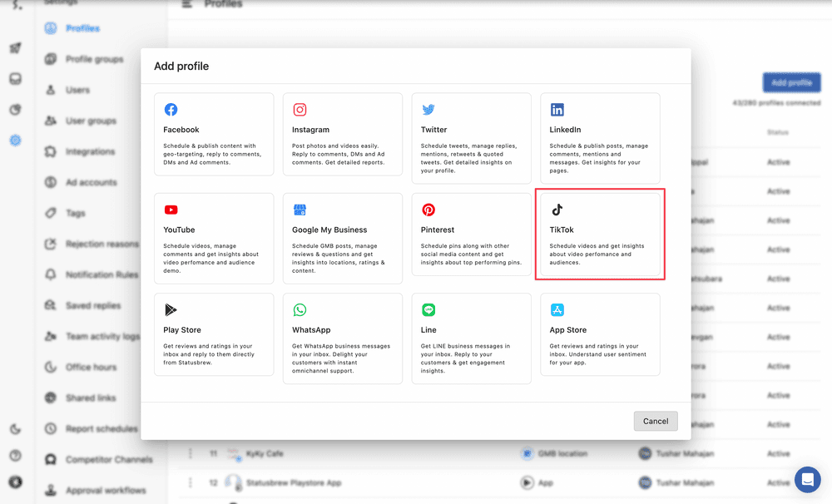The width and height of the screenshot is (832, 504).
Task: Click the Twitter bird icon
Action: click(x=428, y=110)
